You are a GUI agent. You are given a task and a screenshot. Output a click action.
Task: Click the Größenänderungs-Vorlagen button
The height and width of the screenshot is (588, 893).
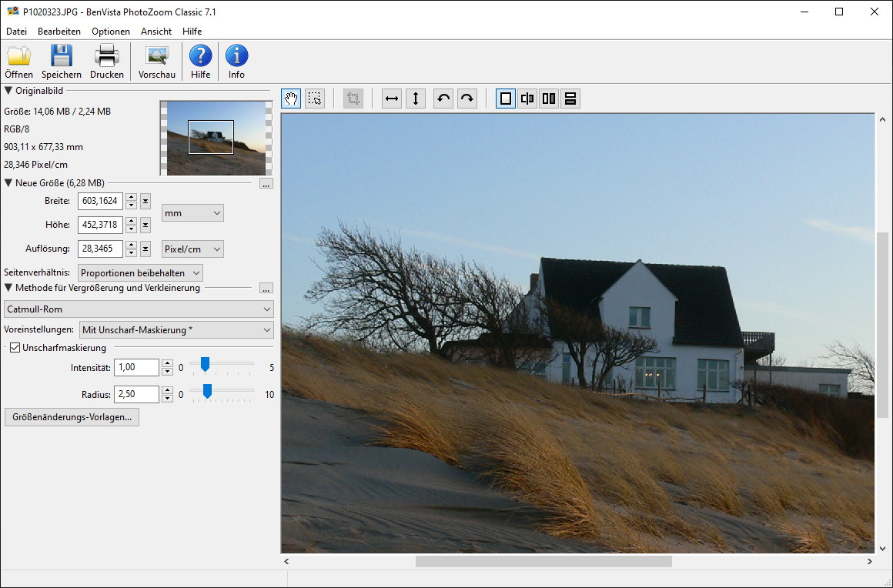click(x=72, y=418)
